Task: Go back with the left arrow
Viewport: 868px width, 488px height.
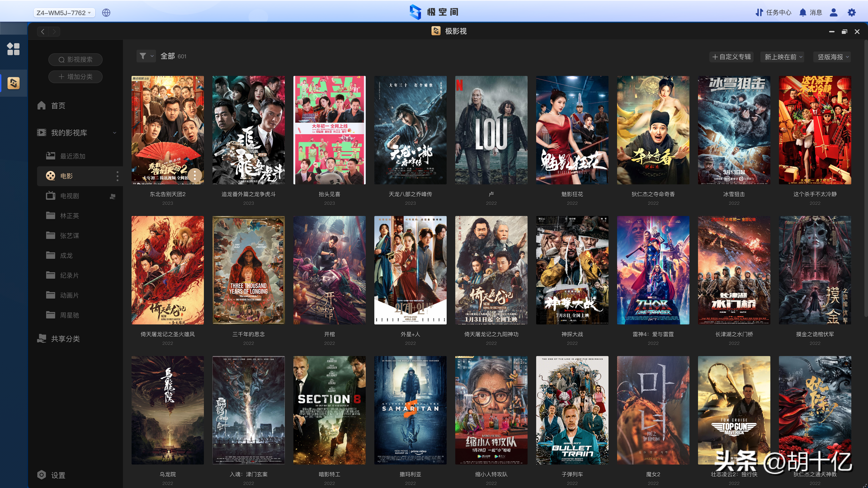Action: (43, 32)
